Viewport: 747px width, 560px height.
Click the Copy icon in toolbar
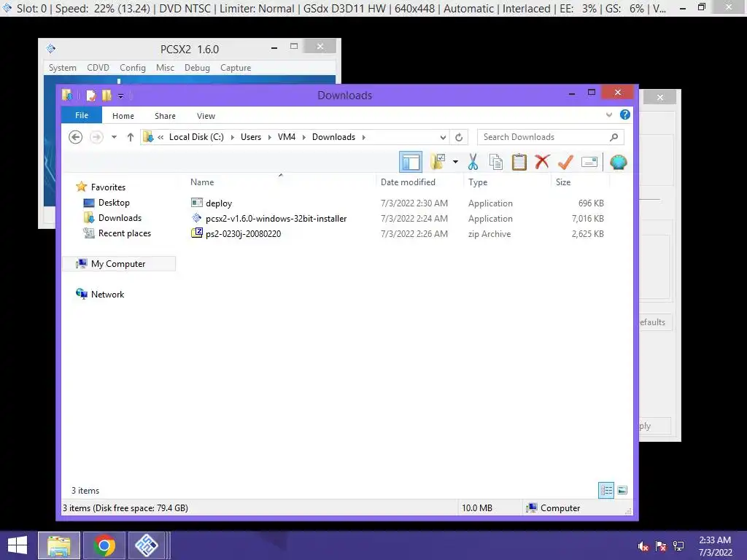496,162
